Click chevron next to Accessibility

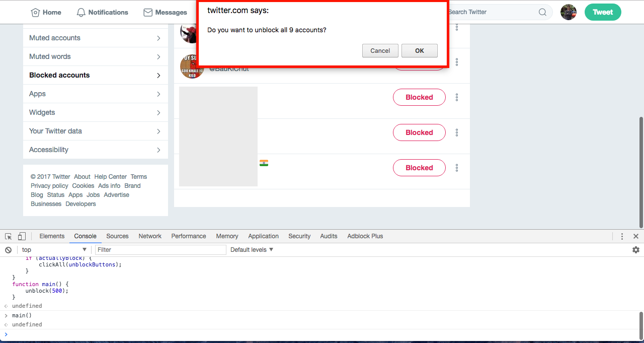pos(158,150)
